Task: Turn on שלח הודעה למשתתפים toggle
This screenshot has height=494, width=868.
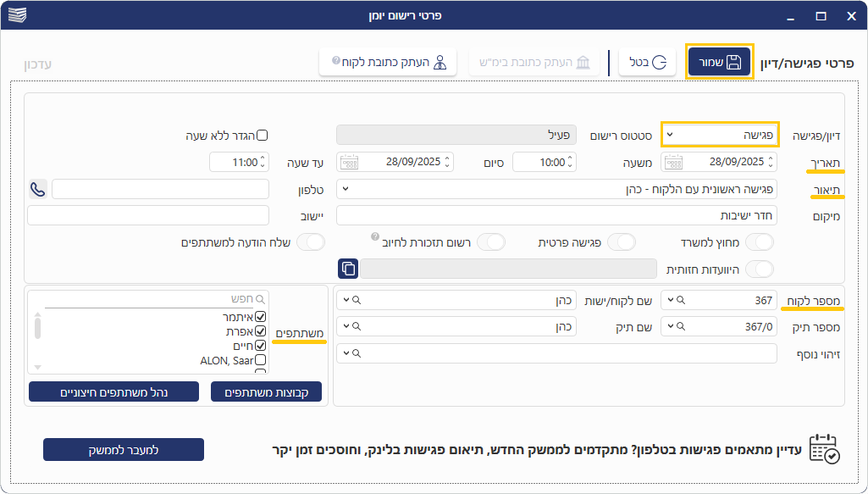Action: point(311,242)
